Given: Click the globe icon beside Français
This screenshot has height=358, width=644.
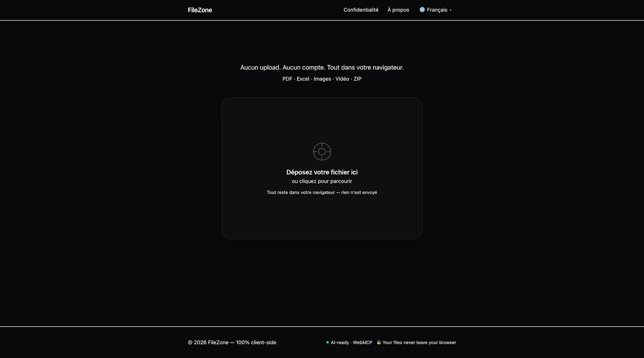Looking at the screenshot, I should click(422, 10).
